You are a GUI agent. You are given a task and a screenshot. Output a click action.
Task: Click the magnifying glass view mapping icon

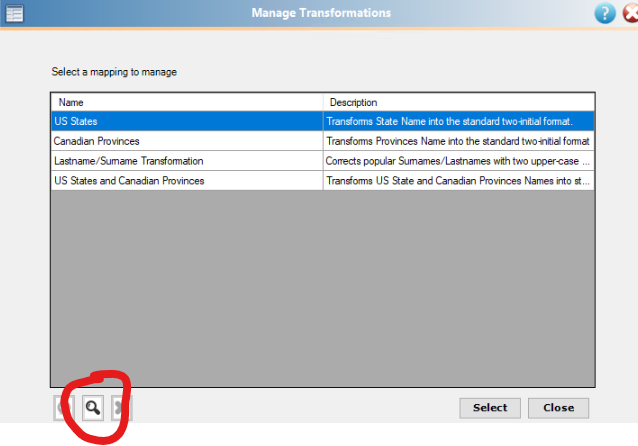pyautogui.click(x=93, y=408)
